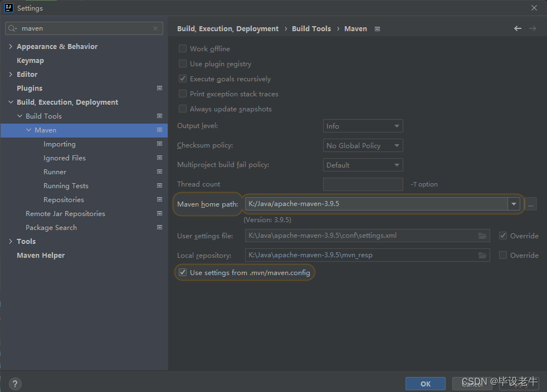
Task: Click the User settings file path field
Action: [x=367, y=236]
